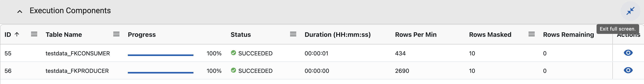Click the SUCCEEDED check icon for row 55
The image size is (644, 84).
[233, 53]
